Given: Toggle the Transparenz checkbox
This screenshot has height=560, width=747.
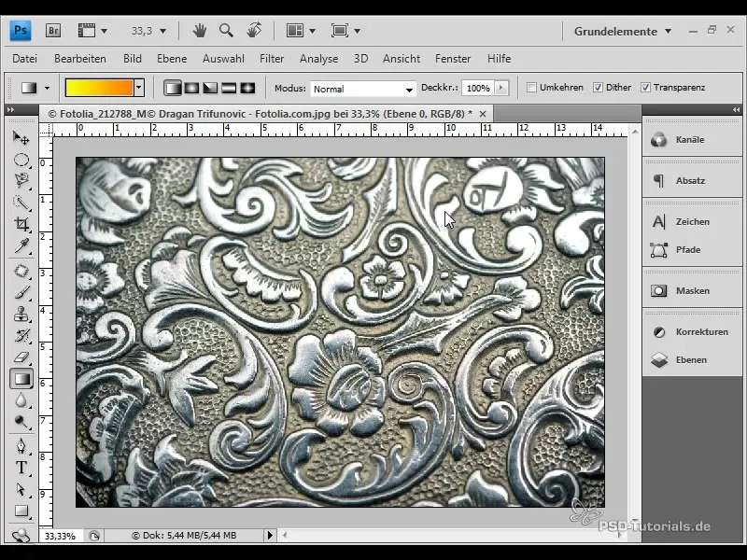Looking at the screenshot, I should point(645,88).
